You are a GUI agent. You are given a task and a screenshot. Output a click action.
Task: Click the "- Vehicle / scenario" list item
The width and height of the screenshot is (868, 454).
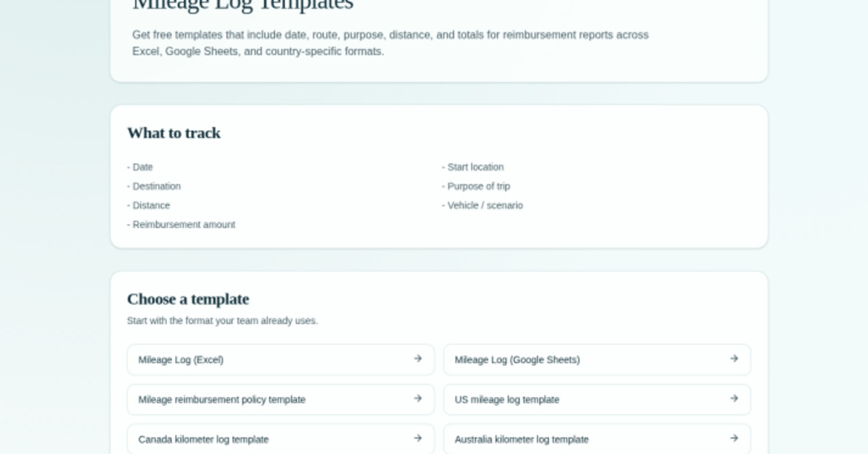(482, 205)
